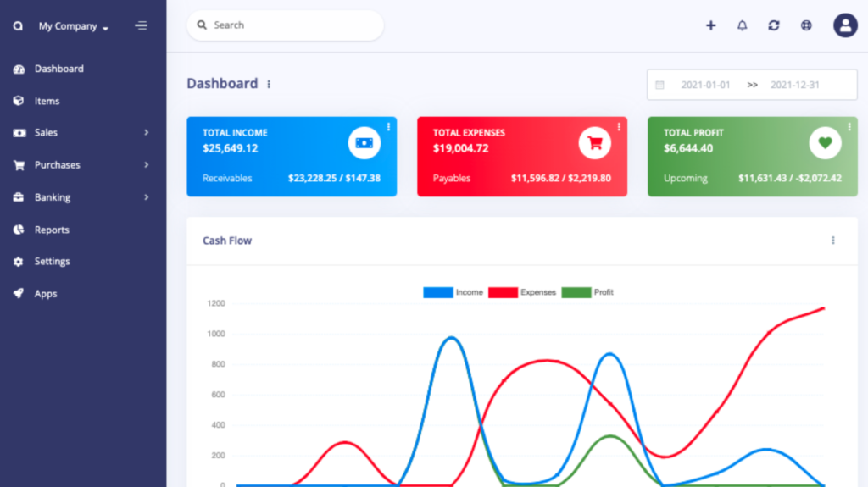The image size is (868, 487).
Task: Click the Reports pie chart icon
Action: point(19,230)
